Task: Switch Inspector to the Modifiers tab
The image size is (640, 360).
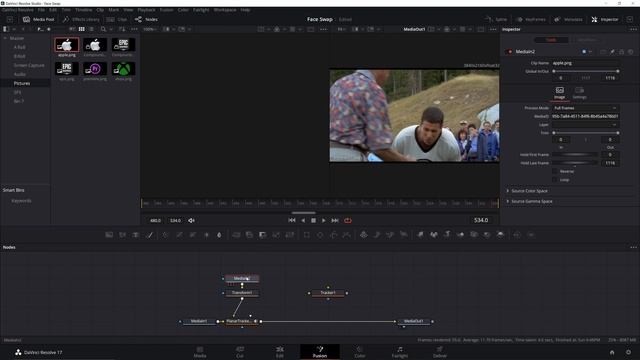Action: [587, 40]
